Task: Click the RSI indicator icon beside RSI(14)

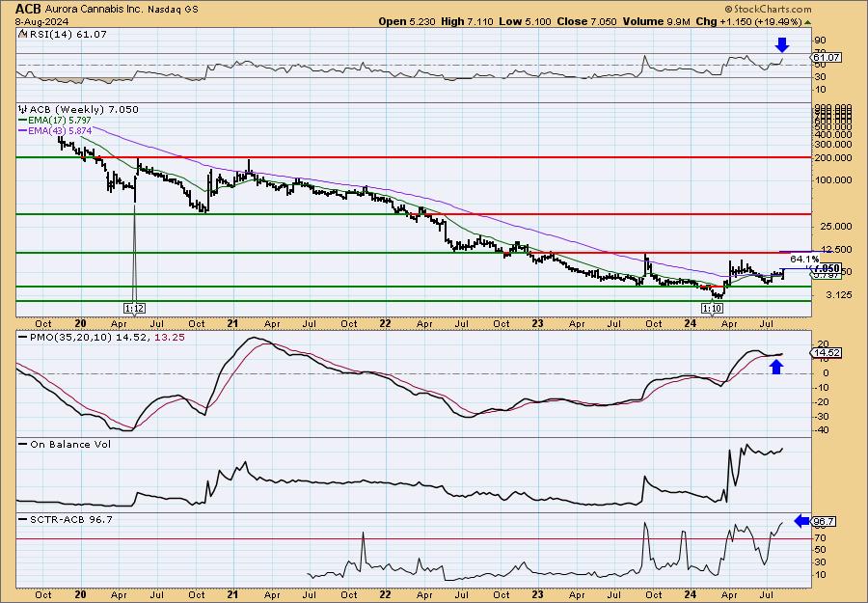Action: tap(23, 34)
